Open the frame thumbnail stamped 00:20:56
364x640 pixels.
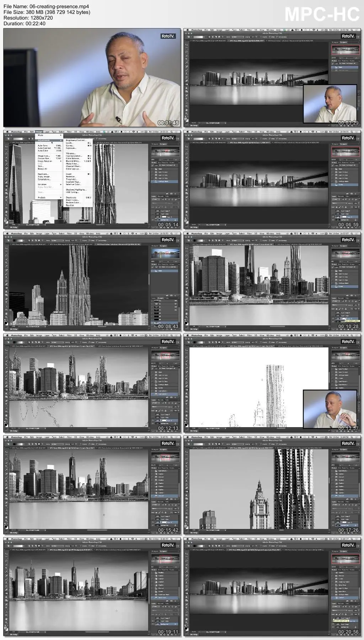click(x=272, y=587)
